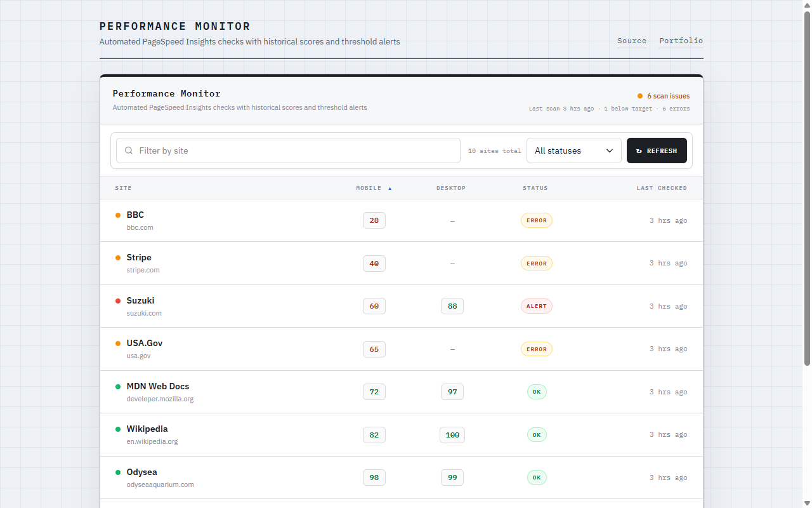Click the Stripe site name

pyautogui.click(x=139, y=257)
